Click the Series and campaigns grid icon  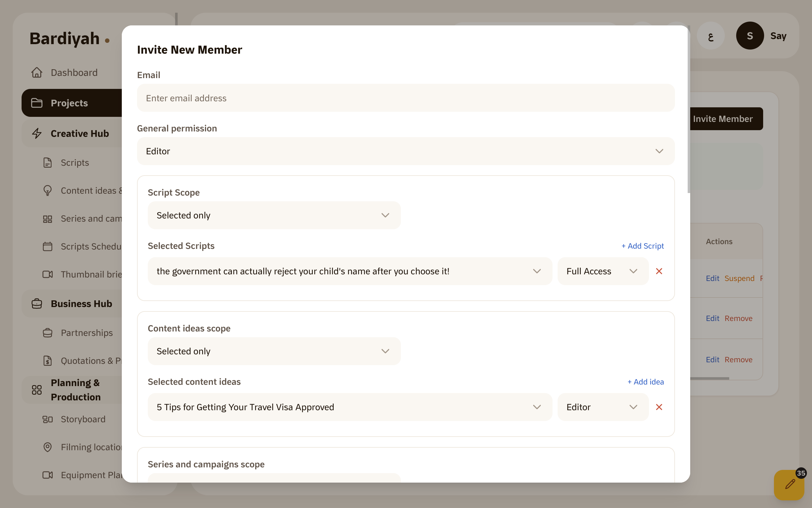pos(48,219)
